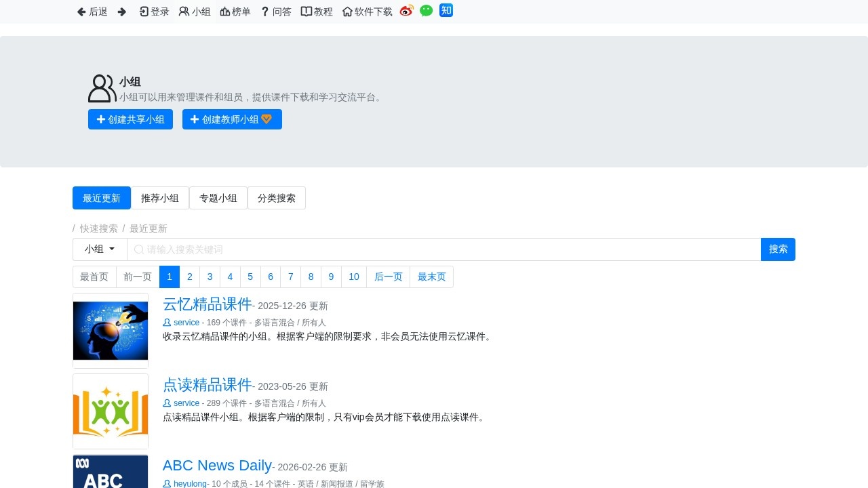Click the forward arrow icon

point(122,12)
